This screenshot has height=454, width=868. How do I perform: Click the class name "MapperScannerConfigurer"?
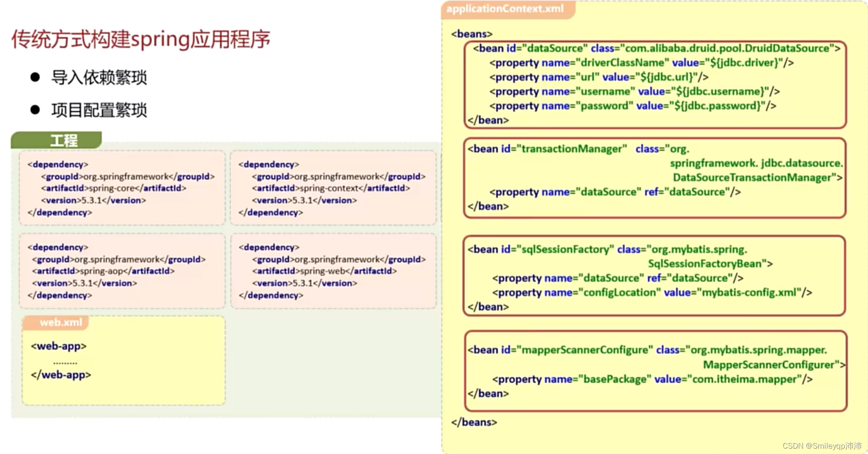click(769, 365)
